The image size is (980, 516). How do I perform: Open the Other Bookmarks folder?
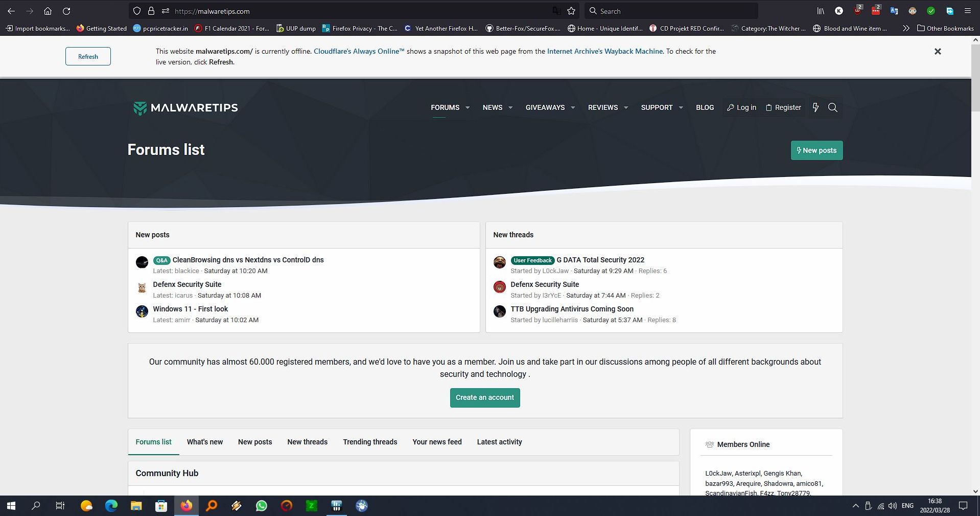pyautogui.click(x=945, y=28)
